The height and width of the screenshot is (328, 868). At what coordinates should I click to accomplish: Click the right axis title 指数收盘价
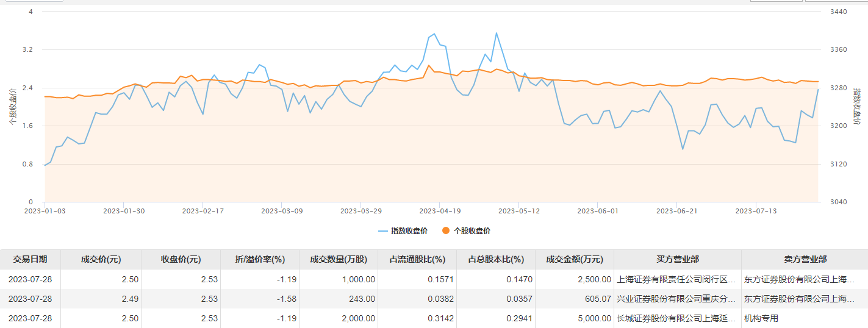coord(857,107)
